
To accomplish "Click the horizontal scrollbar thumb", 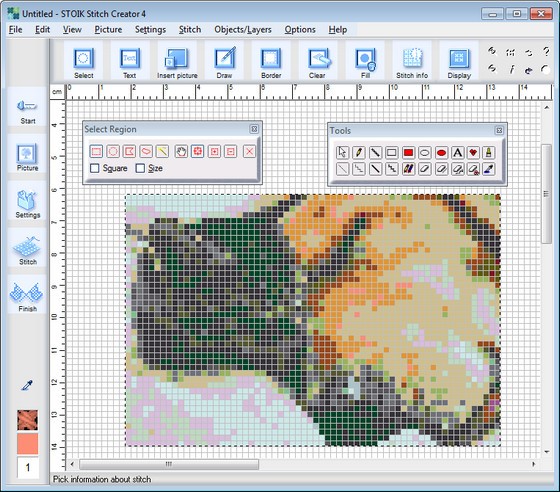I will coord(169,464).
